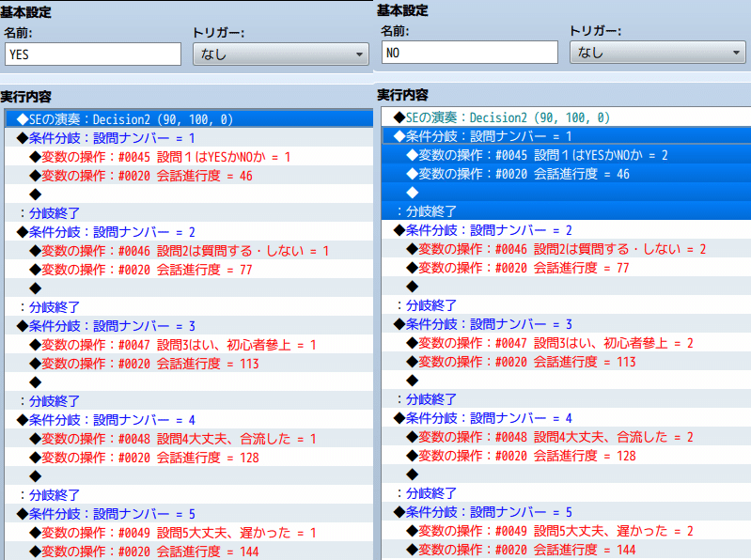The image size is (751, 560).
Task: Select the SE Decision2 line in the NO panel
Action: (x=566, y=117)
